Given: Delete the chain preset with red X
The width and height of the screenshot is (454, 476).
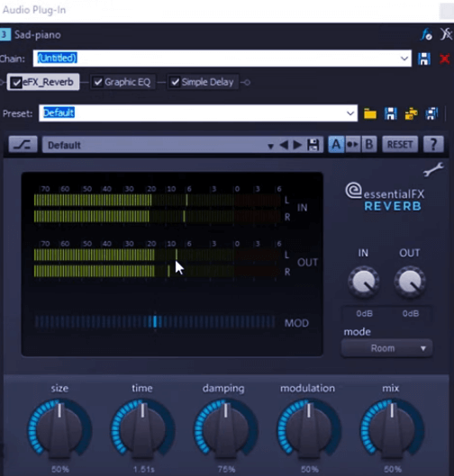Looking at the screenshot, I should (444, 58).
